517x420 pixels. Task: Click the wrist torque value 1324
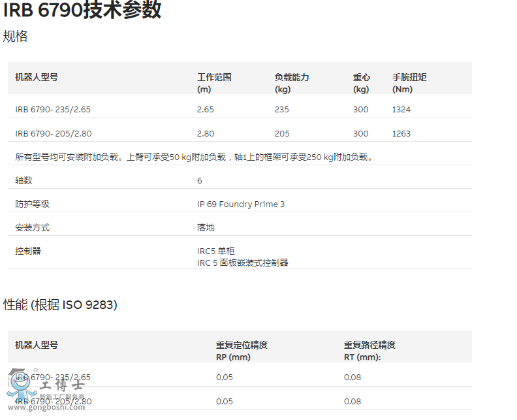(401, 110)
